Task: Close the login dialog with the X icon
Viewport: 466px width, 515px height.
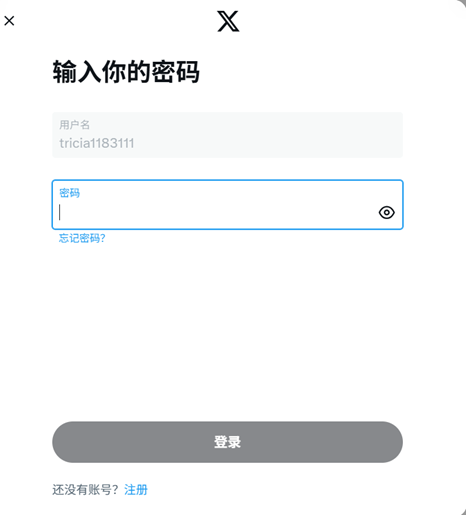Action: [9, 21]
